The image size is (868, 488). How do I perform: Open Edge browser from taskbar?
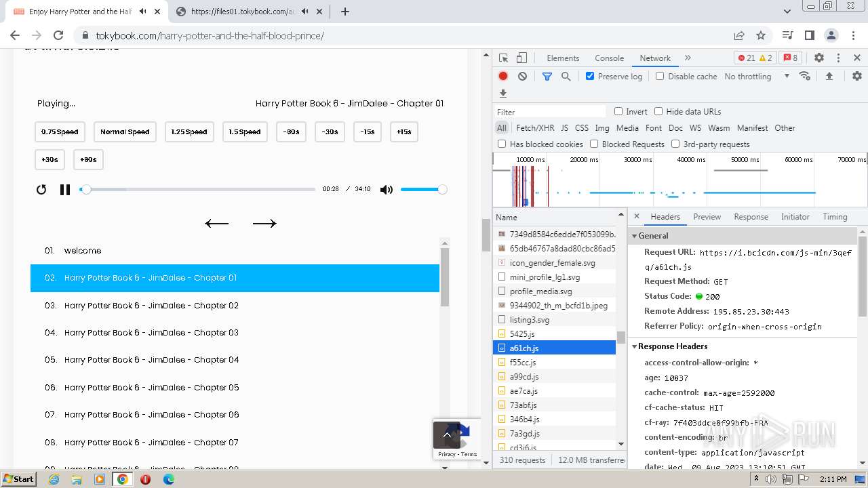(168, 479)
